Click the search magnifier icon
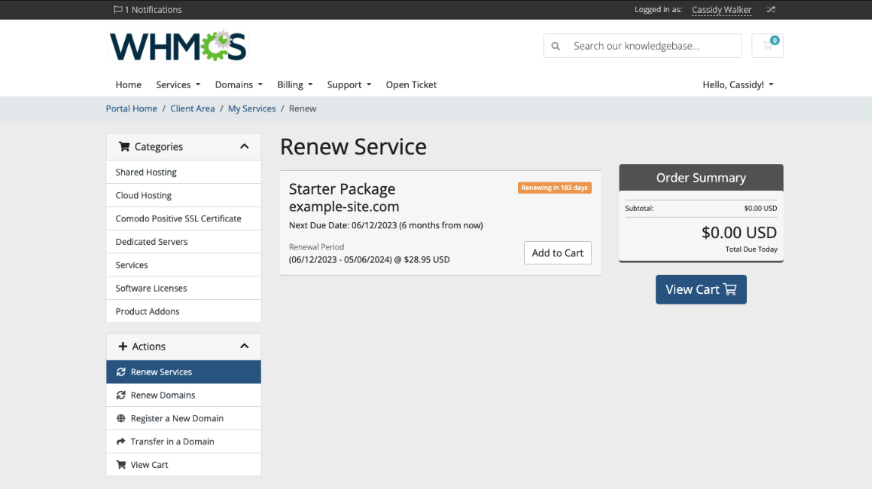872x491 pixels. tap(556, 46)
